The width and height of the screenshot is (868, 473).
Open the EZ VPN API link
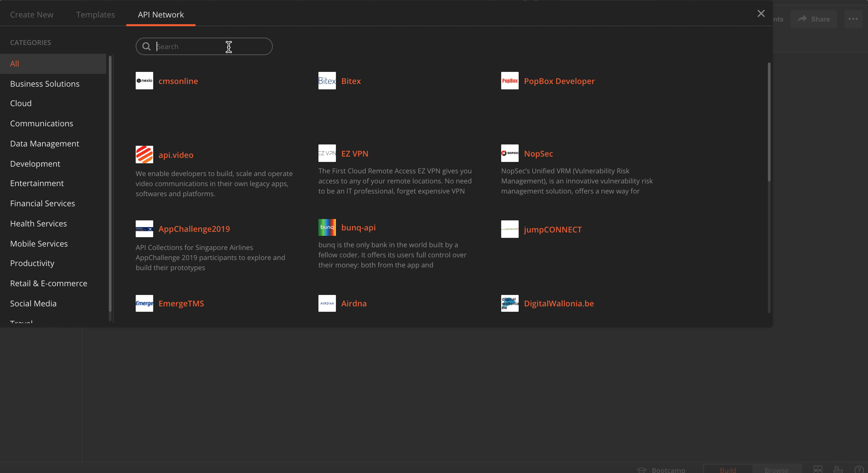tap(354, 154)
